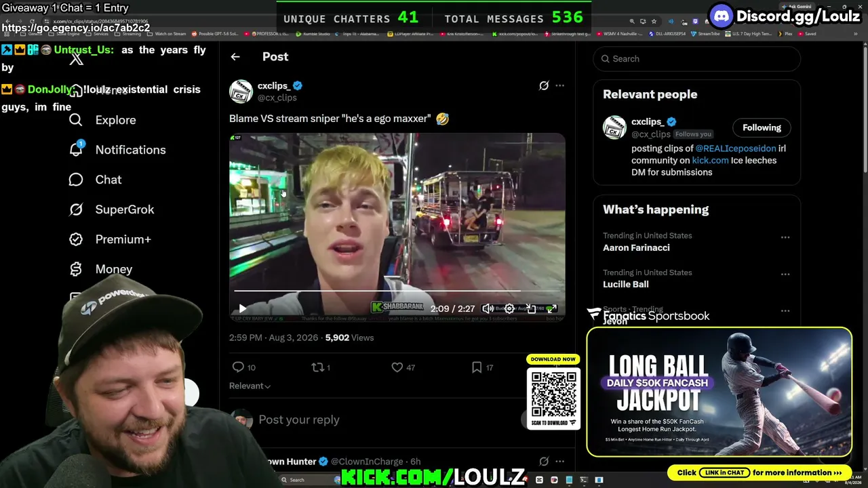Open kick.com link in bio
868x488 pixels.
tap(710, 161)
